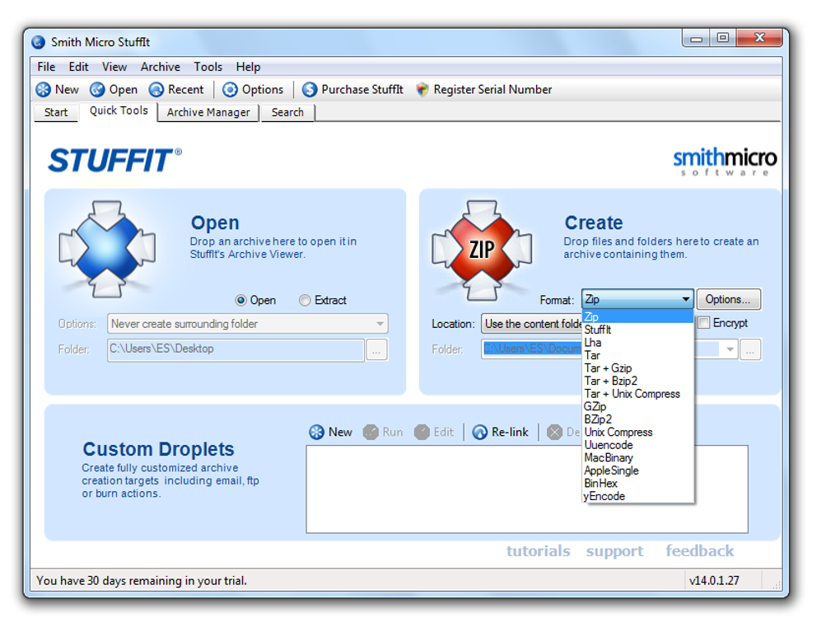
Task: Open the Help menu
Action: click(x=248, y=67)
